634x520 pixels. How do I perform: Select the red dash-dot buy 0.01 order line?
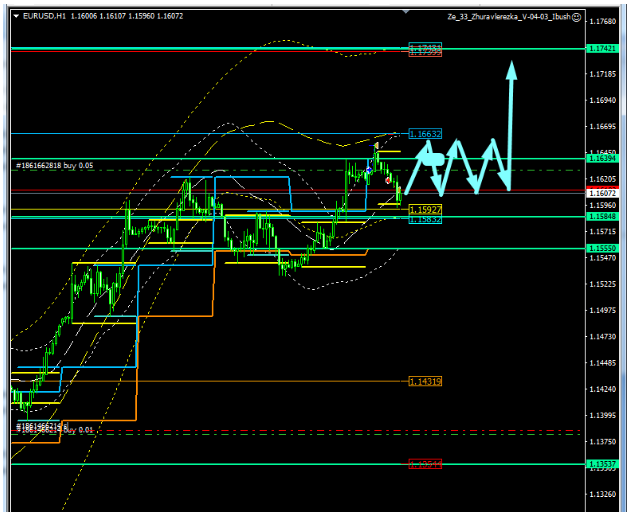point(300,432)
